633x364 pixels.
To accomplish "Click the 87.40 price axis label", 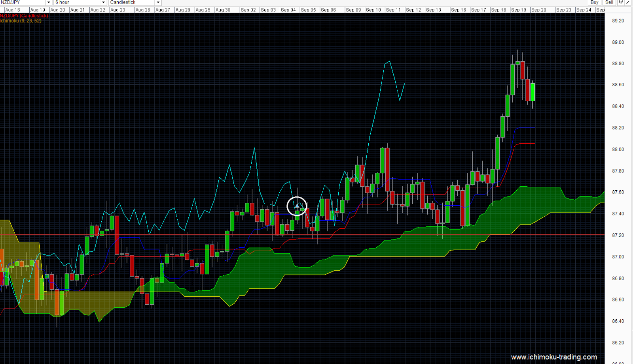I will tap(618, 214).
